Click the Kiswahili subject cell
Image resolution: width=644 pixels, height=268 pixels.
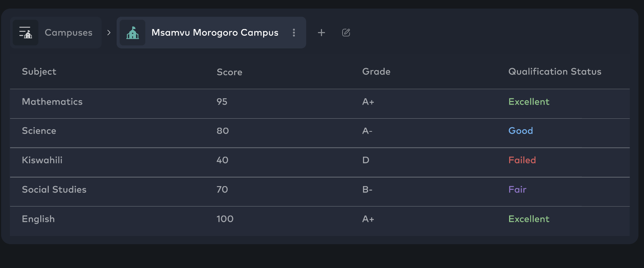[x=42, y=160]
